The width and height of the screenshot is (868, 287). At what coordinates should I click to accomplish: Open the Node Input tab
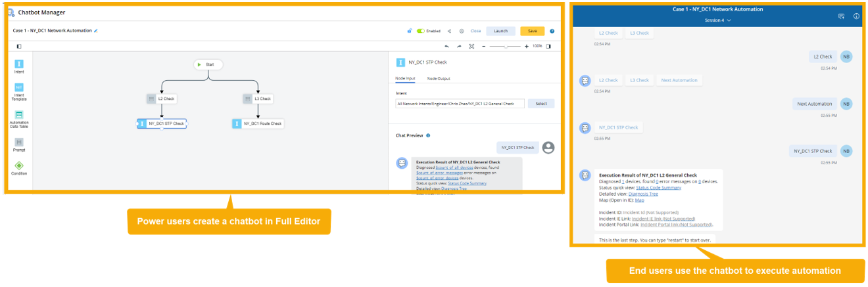tap(405, 79)
